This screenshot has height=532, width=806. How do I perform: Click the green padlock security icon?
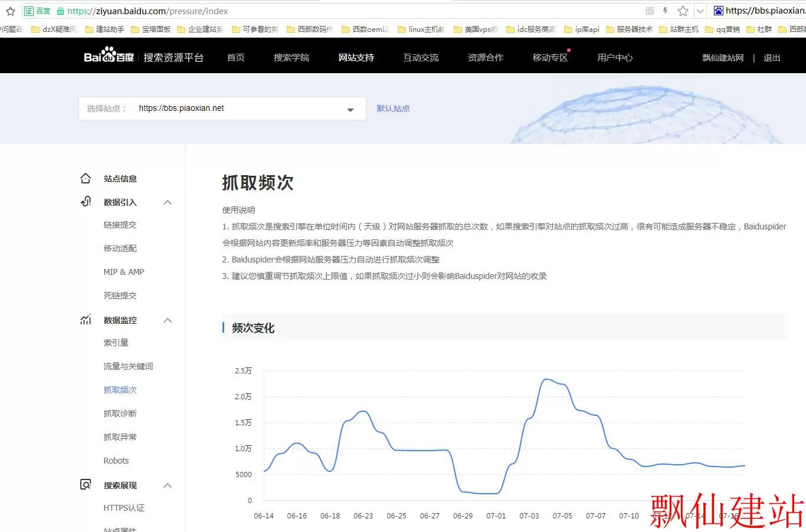point(60,11)
